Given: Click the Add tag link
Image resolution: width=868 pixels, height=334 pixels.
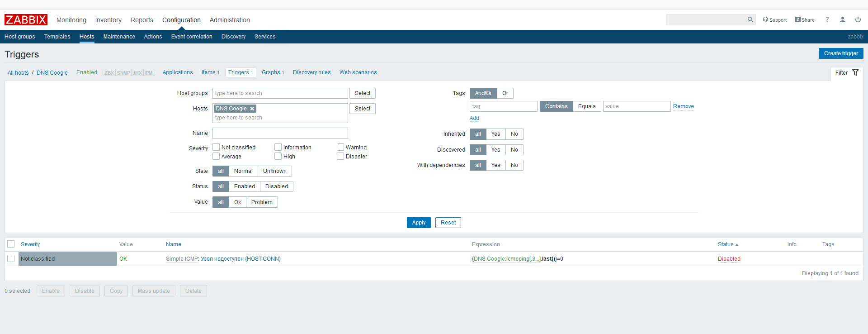Looking at the screenshot, I should pos(474,118).
